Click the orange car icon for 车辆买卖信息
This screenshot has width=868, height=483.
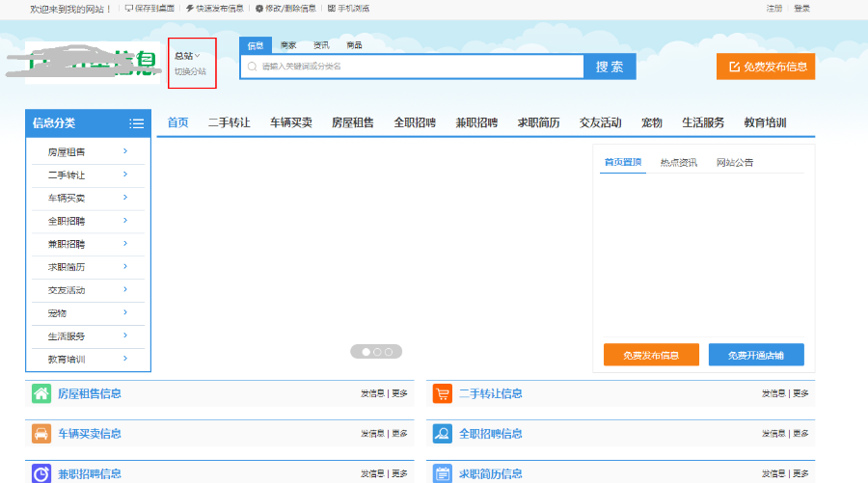click(x=41, y=434)
